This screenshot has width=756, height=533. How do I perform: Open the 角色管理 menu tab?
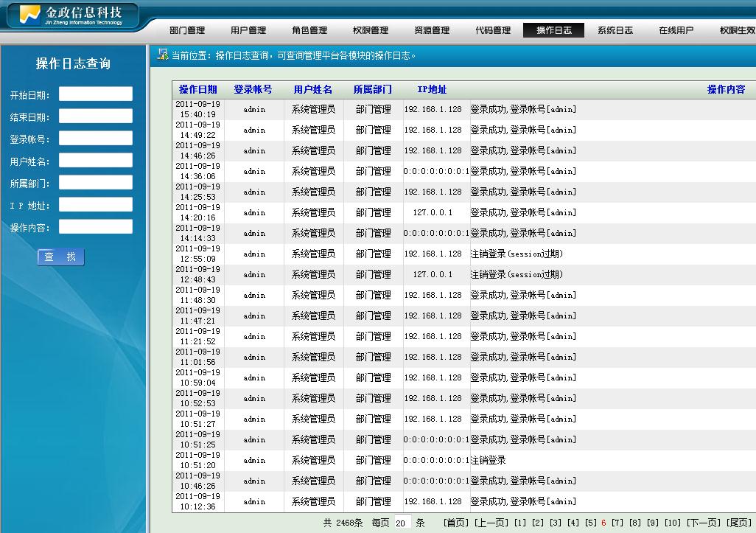[309, 30]
